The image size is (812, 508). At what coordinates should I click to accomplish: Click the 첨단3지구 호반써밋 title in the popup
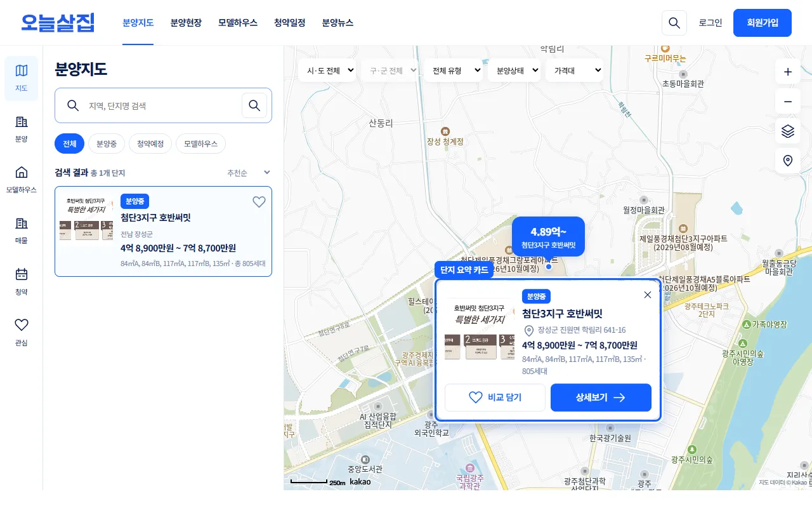tap(562, 314)
